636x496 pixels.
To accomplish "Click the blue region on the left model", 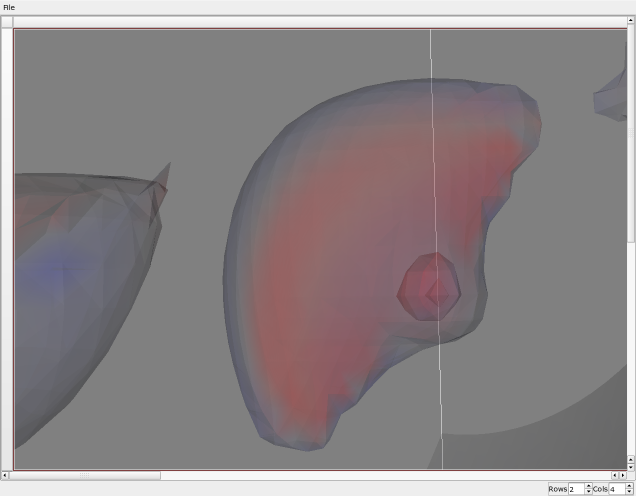I will tap(55, 270).
